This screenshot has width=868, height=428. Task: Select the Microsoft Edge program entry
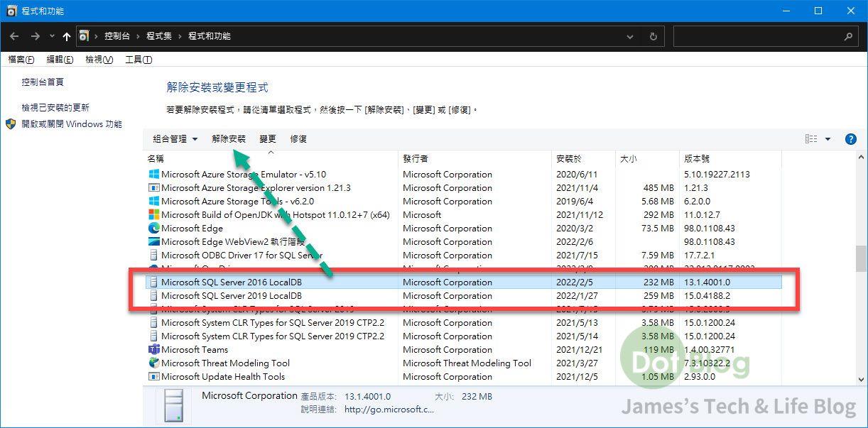pyautogui.click(x=192, y=229)
